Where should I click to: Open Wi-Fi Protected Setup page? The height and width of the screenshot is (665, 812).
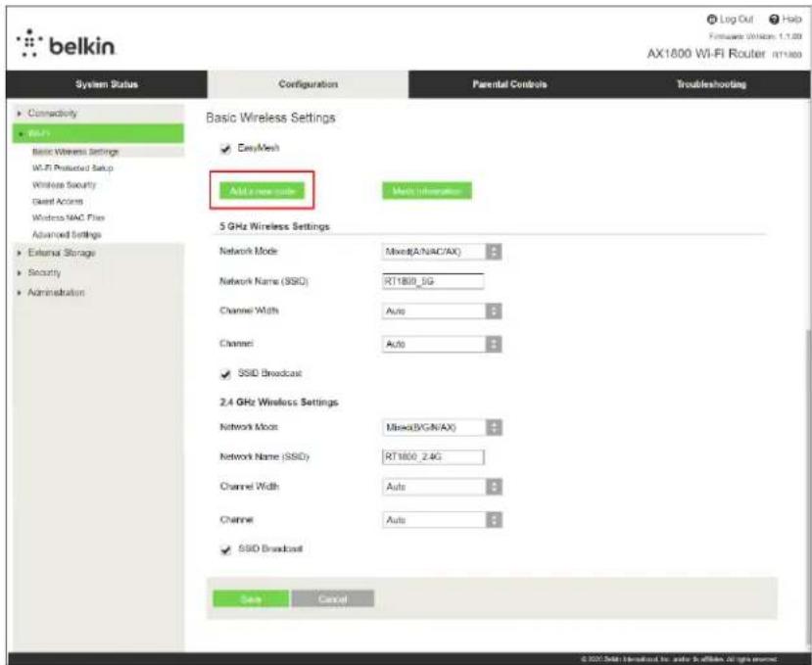coord(72,167)
